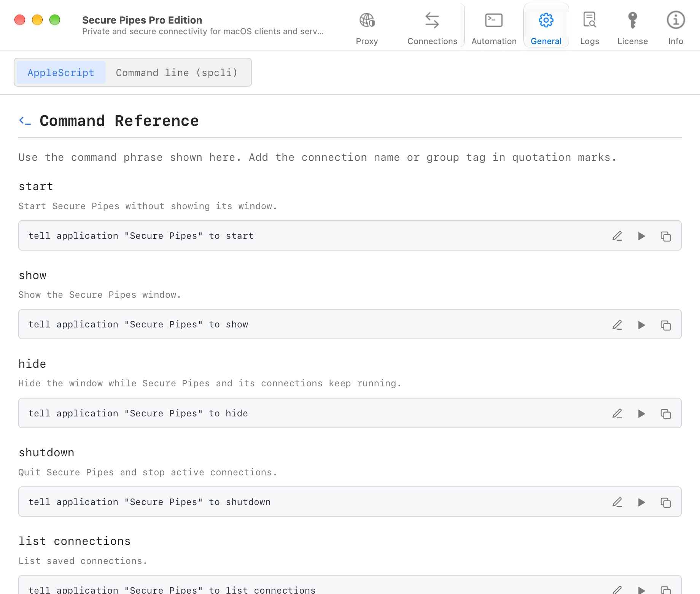
Task: Copy the 'to start' command
Action: coord(666,236)
